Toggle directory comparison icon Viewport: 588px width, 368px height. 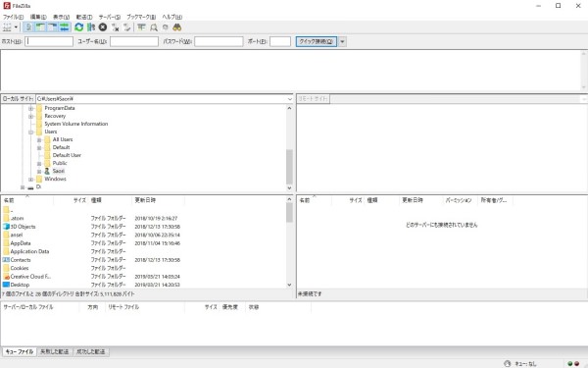point(154,27)
